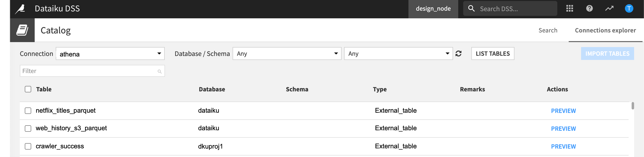Refresh the database schema list
644x157 pixels.
click(458, 53)
